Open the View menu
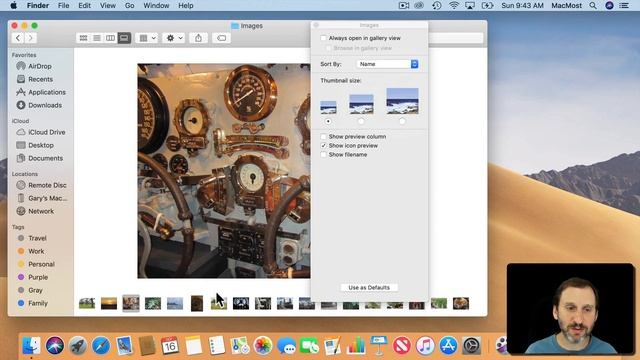The image size is (640, 360). 108,6
